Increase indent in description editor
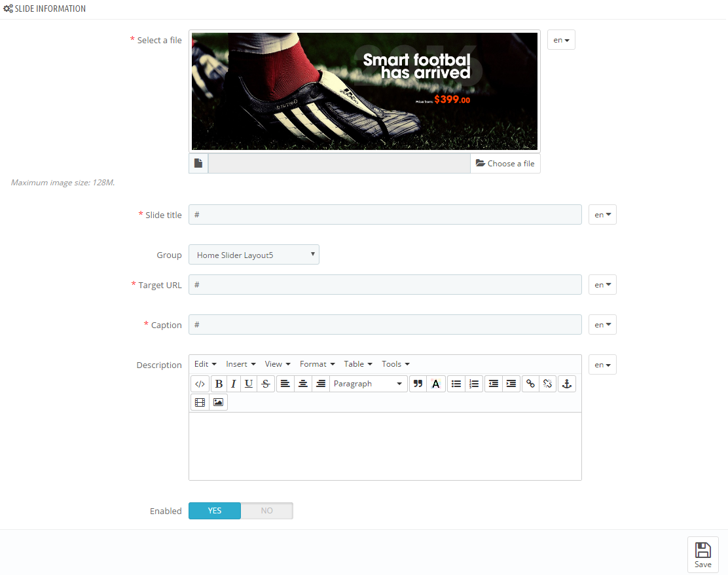The image size is (728, 575). pyautogui.click(x=511, y=384)
